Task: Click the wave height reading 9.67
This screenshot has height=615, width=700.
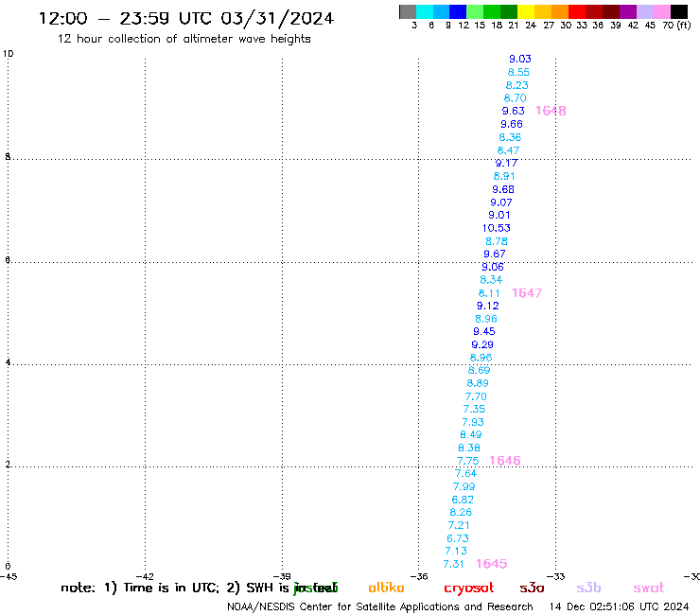Action: point(495,255)
